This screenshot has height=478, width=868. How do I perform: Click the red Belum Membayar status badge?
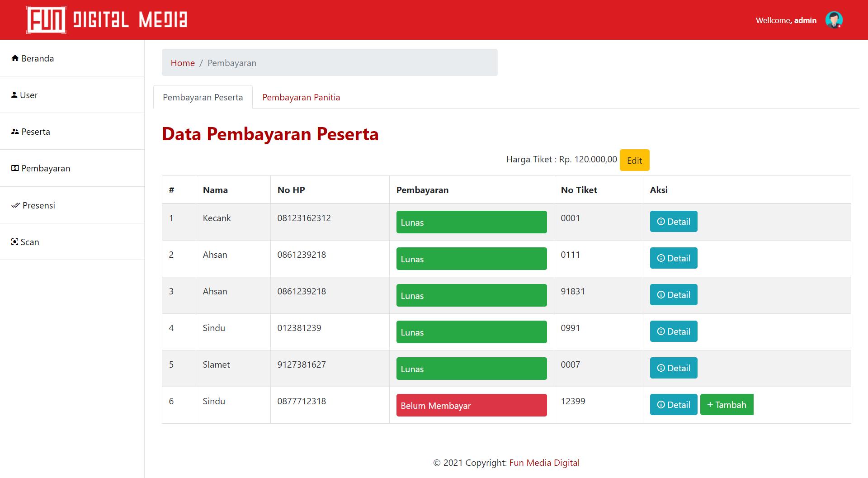(471, 405)
